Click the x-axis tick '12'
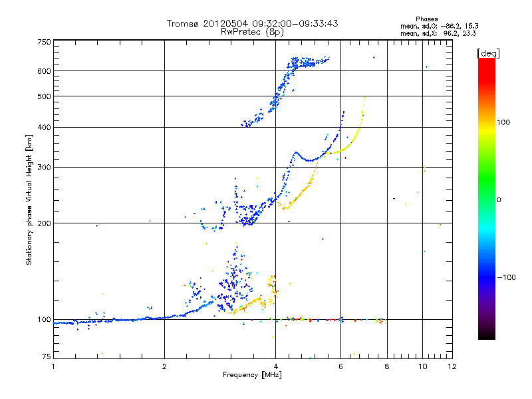The height and width of the screenshot is (399, 532). pos(452,366)
